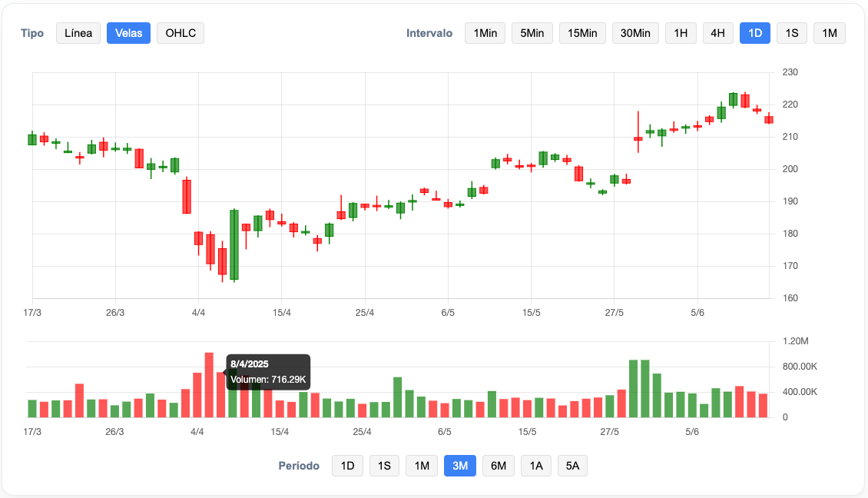Screen dimensions: 868x498
Task: Click the Tipo label
Action: point(32,33)
